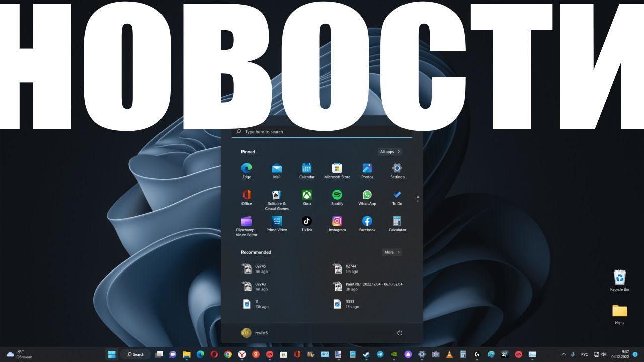Launch Instagram from pinned apps

337,224
